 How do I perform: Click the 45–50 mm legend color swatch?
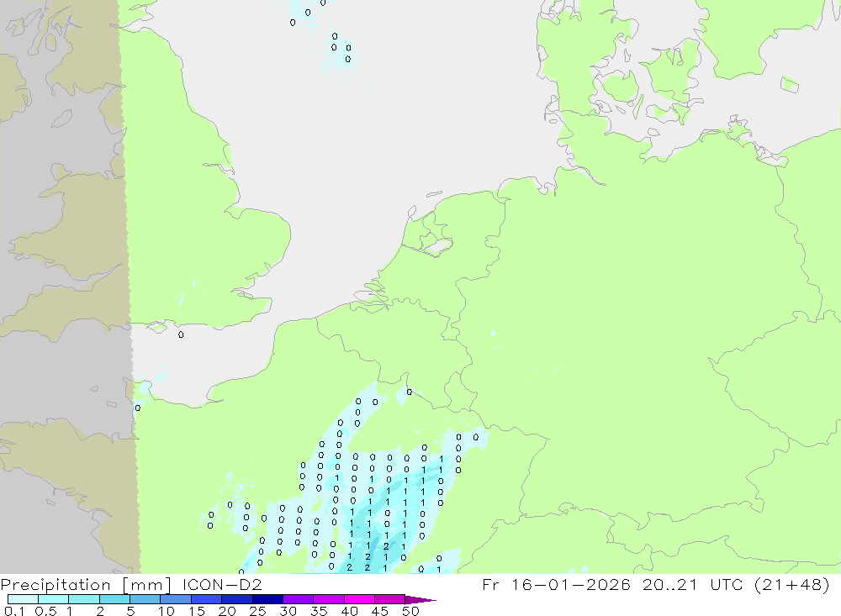390,599
